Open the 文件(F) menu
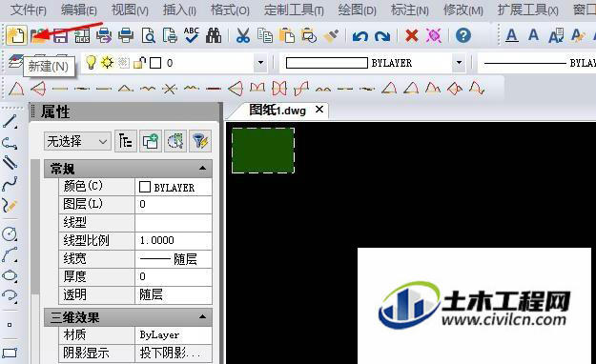The height and width of the screenshot is (364, 596). tap(29, 10)
